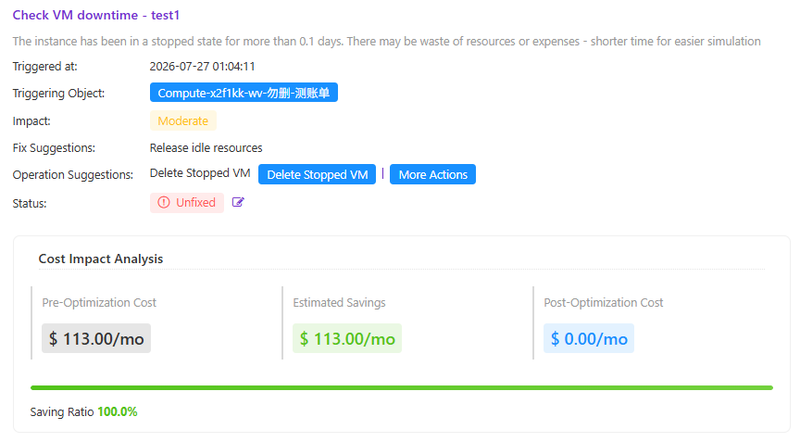The width and height of the screenshot is (800, 442).
Task: Click the Delete Stopped VM button
Action: [x=317, y=175]
